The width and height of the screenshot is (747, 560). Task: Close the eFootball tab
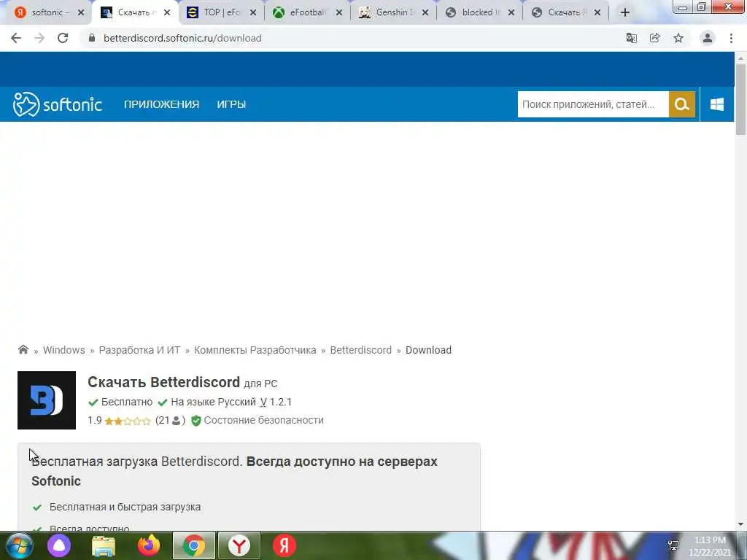(339, 12)
